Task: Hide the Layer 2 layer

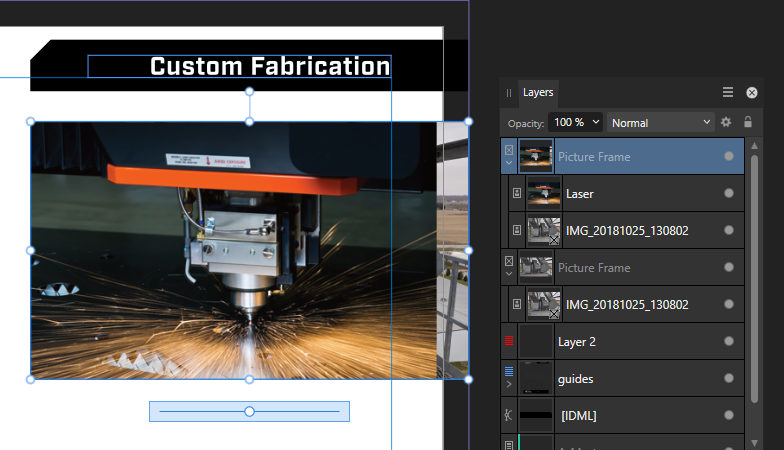Action: click(x=728, y=341)
